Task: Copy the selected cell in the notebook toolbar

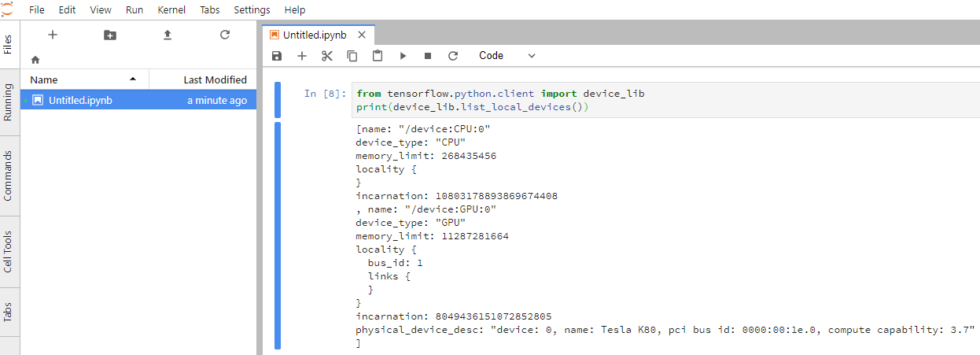Action: (352, 56)
